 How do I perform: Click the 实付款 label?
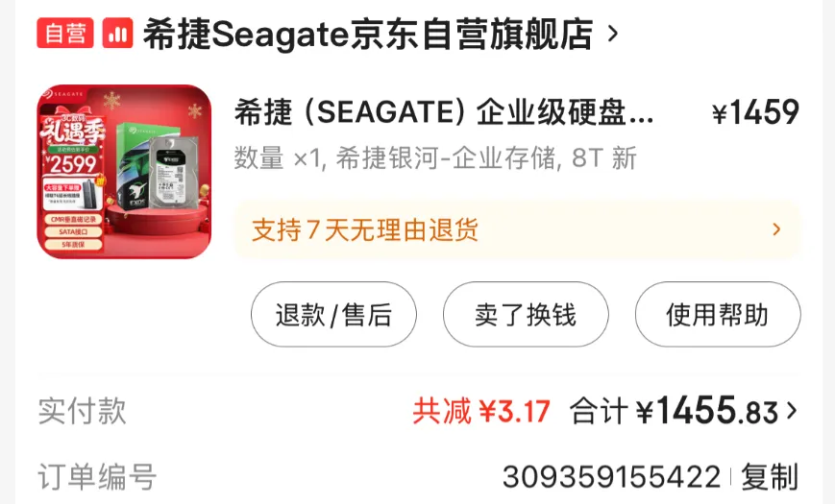pos(83,411)
